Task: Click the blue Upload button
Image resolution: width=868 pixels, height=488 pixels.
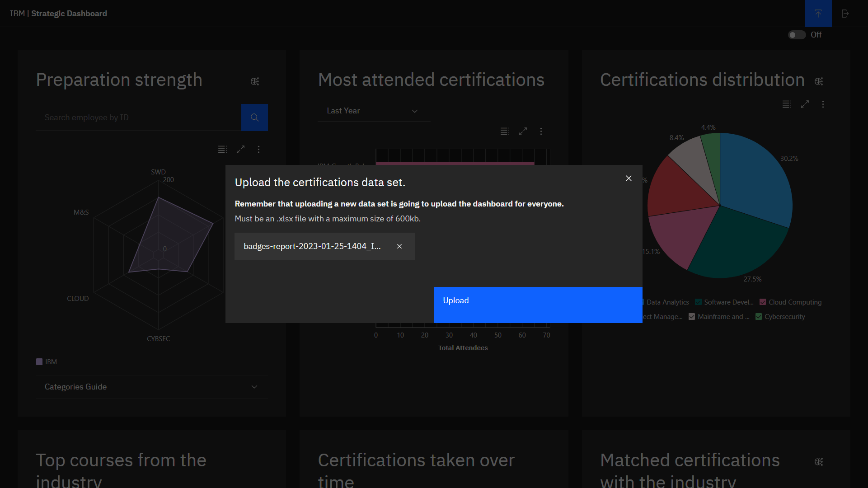Action: tap(538, 305)
